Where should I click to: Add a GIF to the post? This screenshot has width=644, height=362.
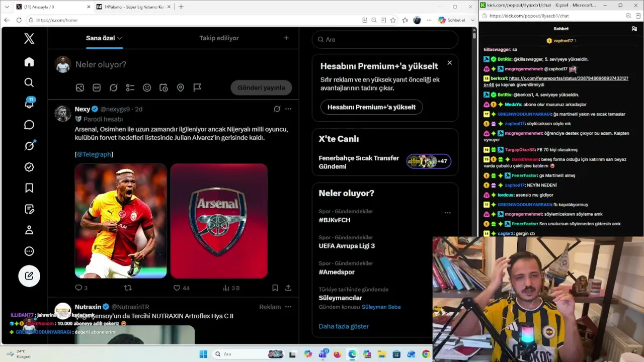[x=97, y=87]
